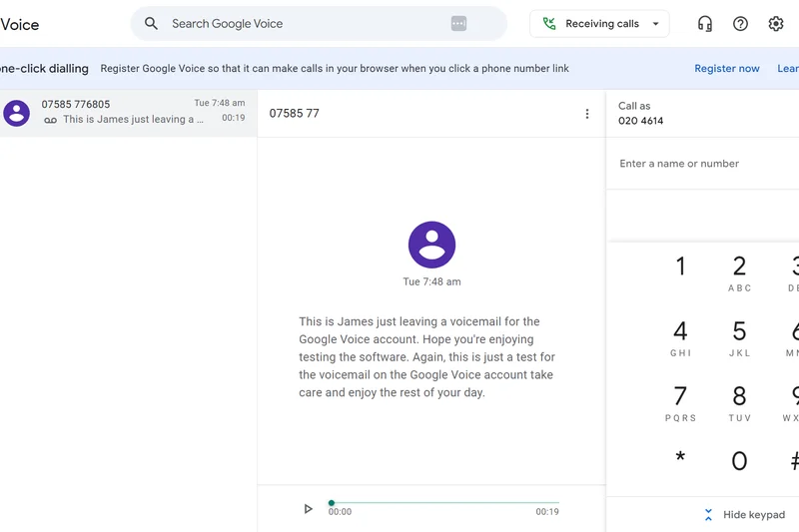Expand the Receiving calls dropdown

[x=656, y=24]
